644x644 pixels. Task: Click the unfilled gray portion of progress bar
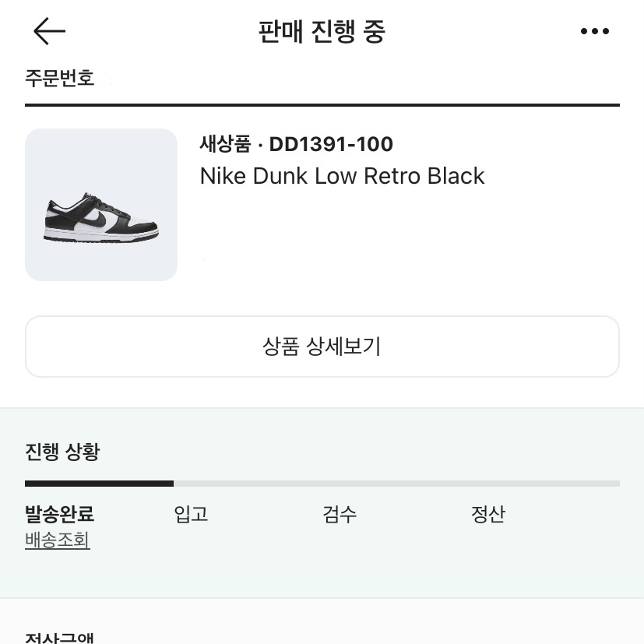point(396,484)
